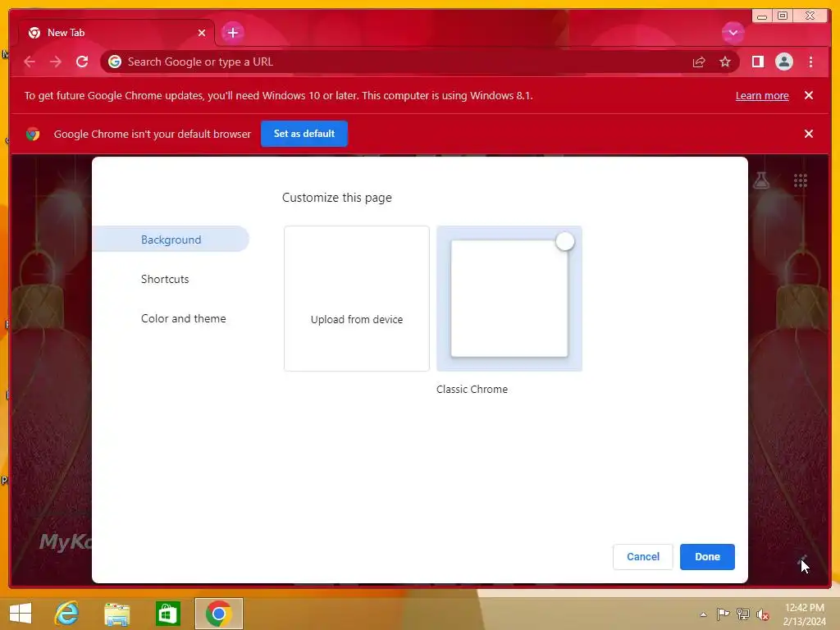Click the Google icon in address bar
Image resolution: width=840 pixels, height=630 pixels.
click(x=115, y=62)
